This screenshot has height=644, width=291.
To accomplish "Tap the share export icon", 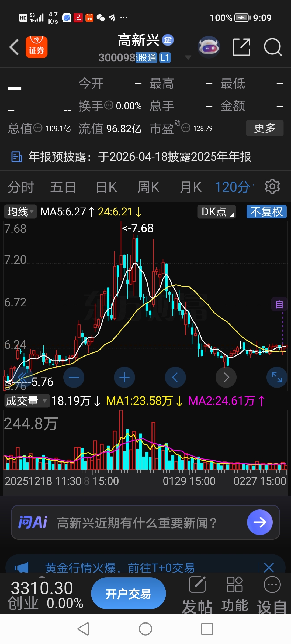I will [x=241, y=47].
